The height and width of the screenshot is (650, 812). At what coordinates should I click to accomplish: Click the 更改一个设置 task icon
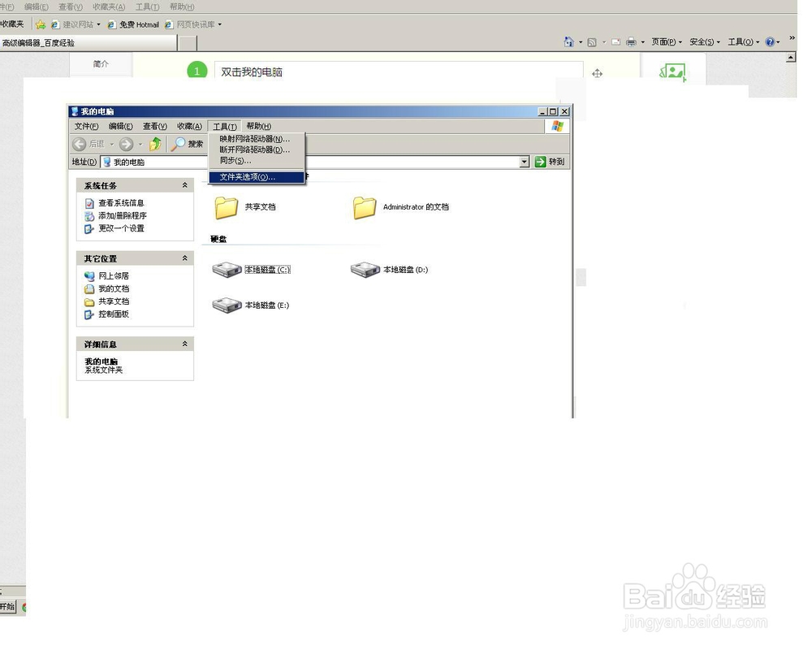click(89, 228)
